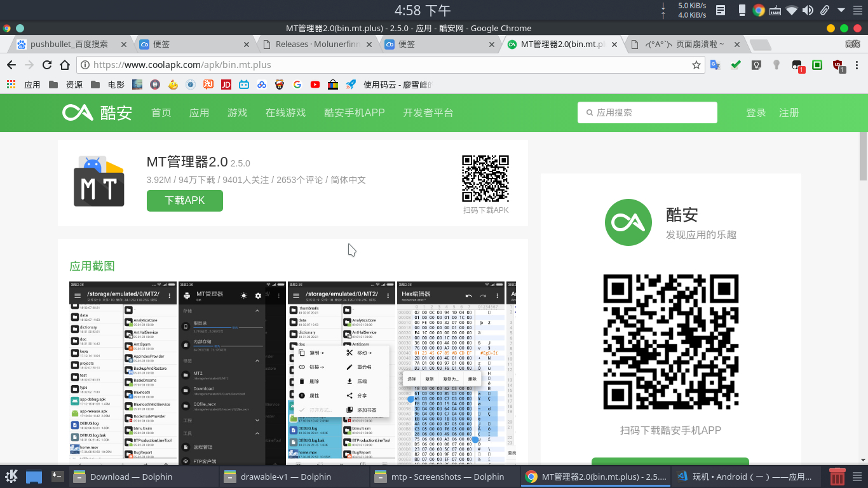Open the Baidu cloud bookmark icon
Viewport: 868px width, 488px height.
(x=261, y=85)
